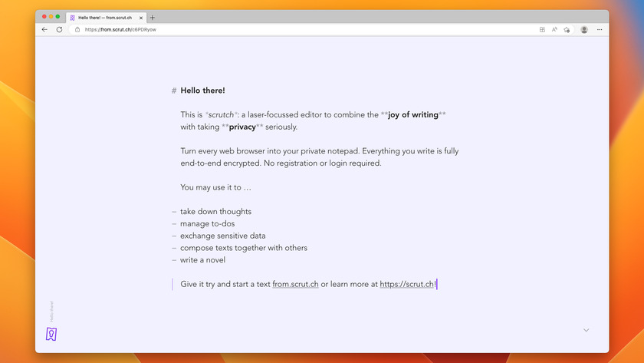Open the split screen icon in toolbar
Image resolution: width=644 pixels, height=363 pixels.
pos(542,30)
